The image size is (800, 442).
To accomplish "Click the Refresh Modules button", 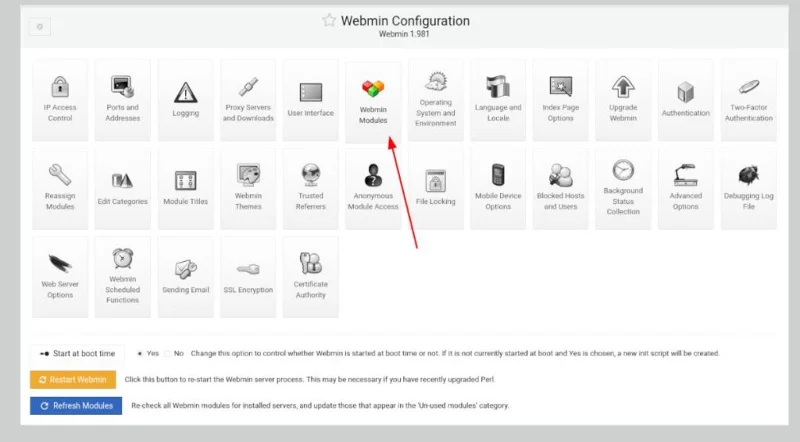I will click(76, 406).
